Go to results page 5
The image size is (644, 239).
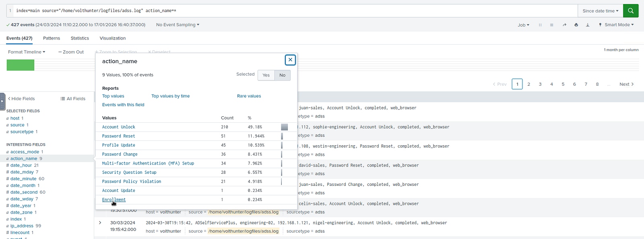(x=563, y=84)
